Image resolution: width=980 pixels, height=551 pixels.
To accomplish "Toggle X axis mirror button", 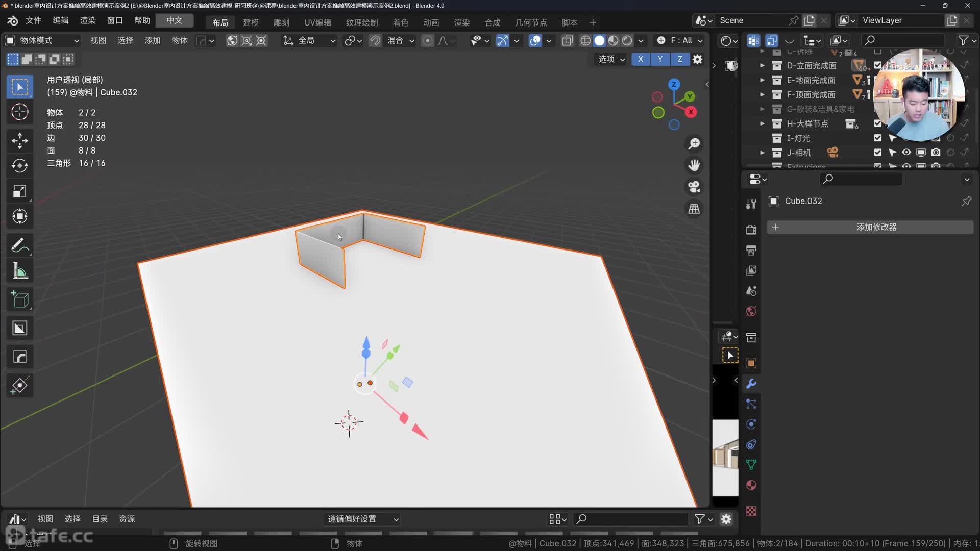I will click(x=640, y=59).
